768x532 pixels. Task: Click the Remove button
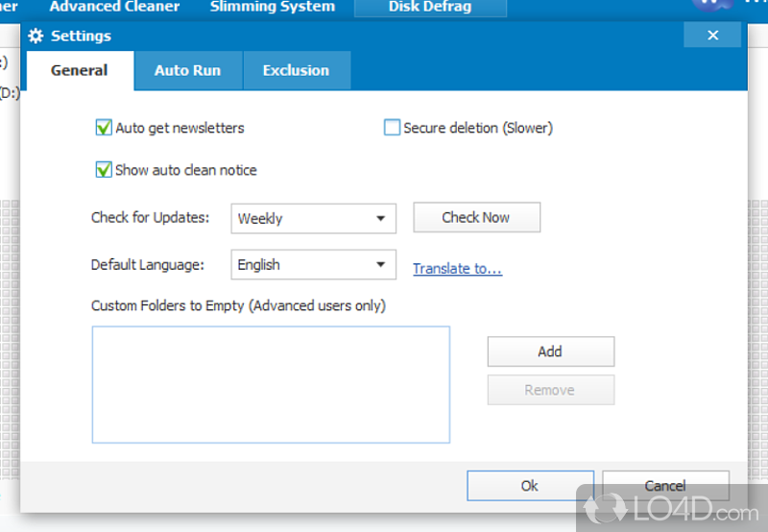tap(550, 390)
